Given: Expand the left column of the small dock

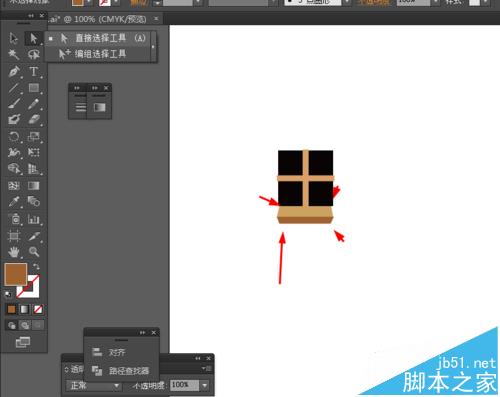Looking at the screenshot, I should pyautogui.click(x=77, y=88).
